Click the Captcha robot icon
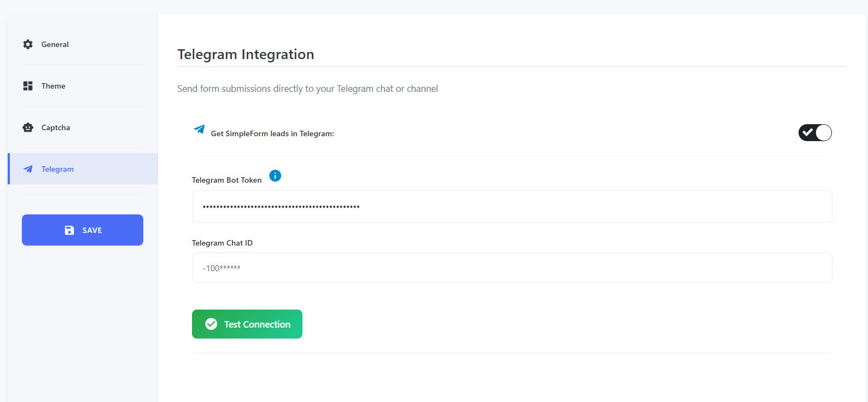The image size is (868, 402). (x=28, y=127)
